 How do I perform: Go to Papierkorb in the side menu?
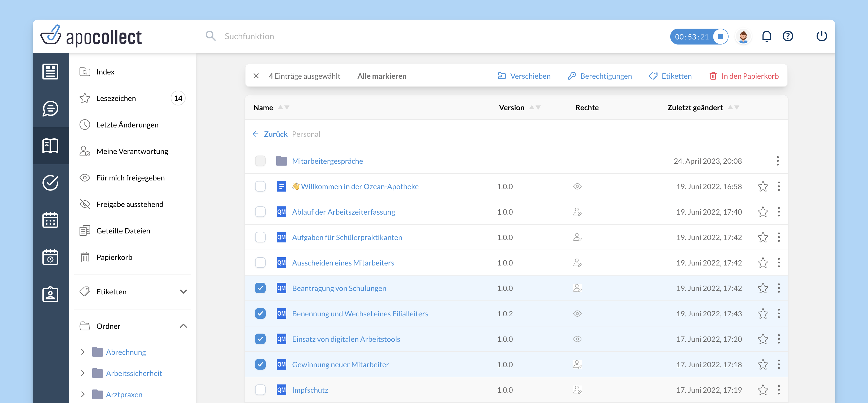pyautogui.click(x=114, y=257)
